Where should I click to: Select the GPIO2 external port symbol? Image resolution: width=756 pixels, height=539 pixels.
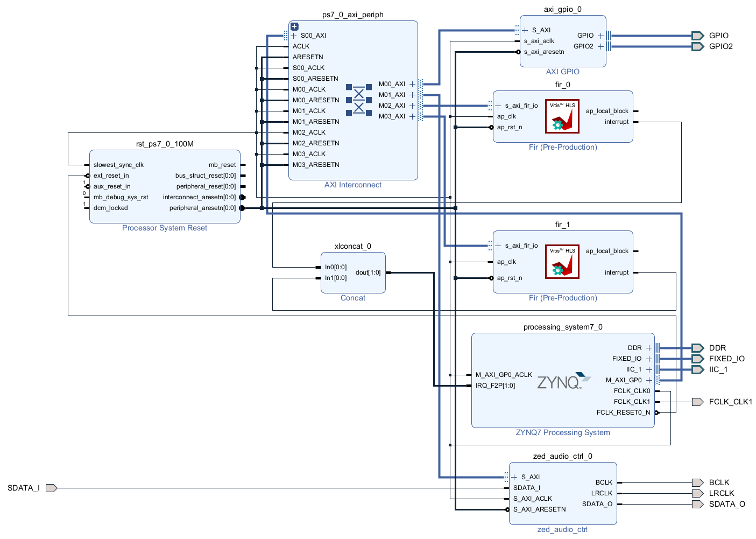pos(697,46)
